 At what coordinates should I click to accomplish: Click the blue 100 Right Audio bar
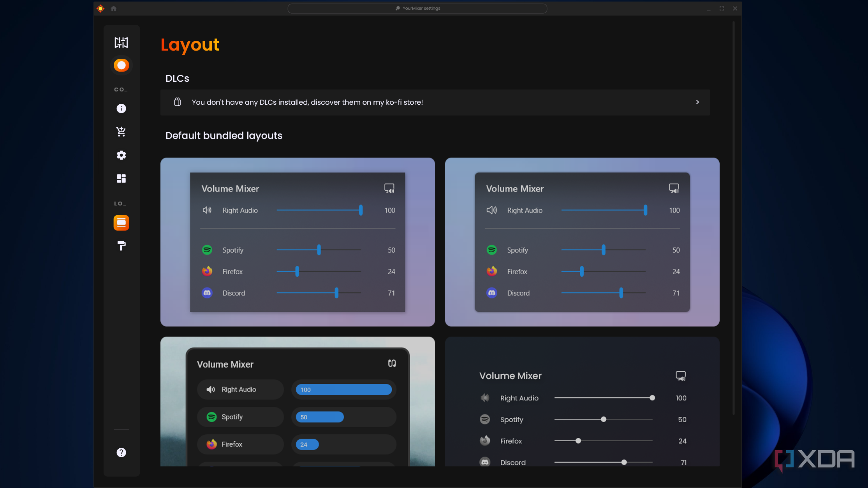pyautogui.click(x=344, y=390)
